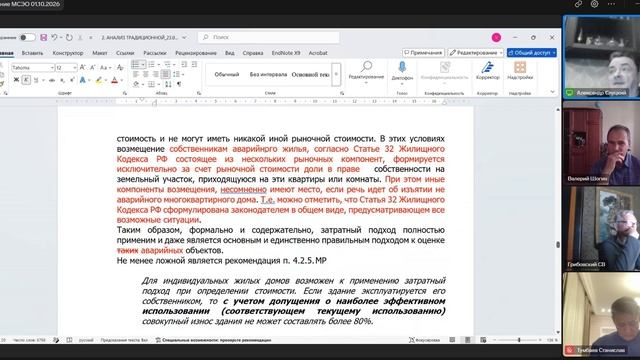Save the document with the floppy icon
Screen dimensions: 640x360
coord(43,38)
